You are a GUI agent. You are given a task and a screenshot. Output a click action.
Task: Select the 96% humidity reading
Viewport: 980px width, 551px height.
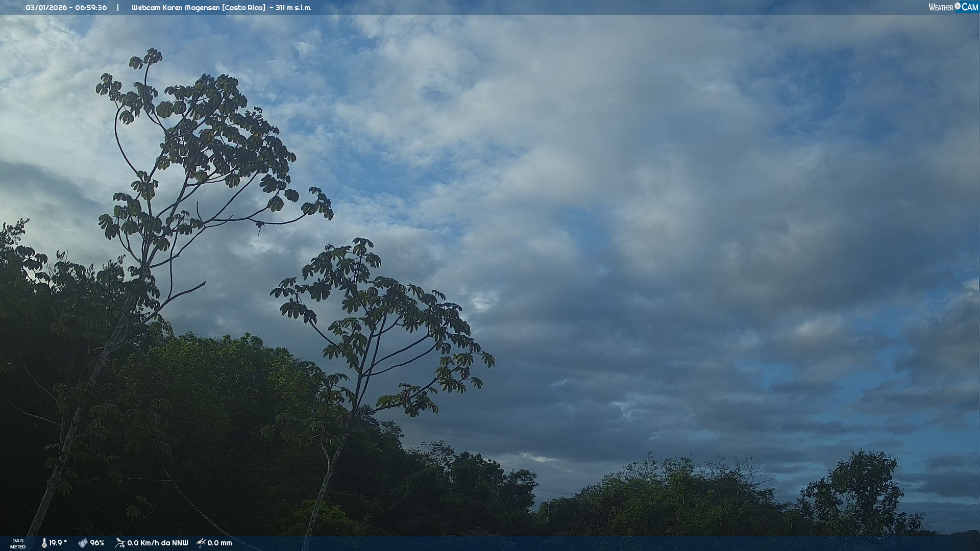point(97,543)
